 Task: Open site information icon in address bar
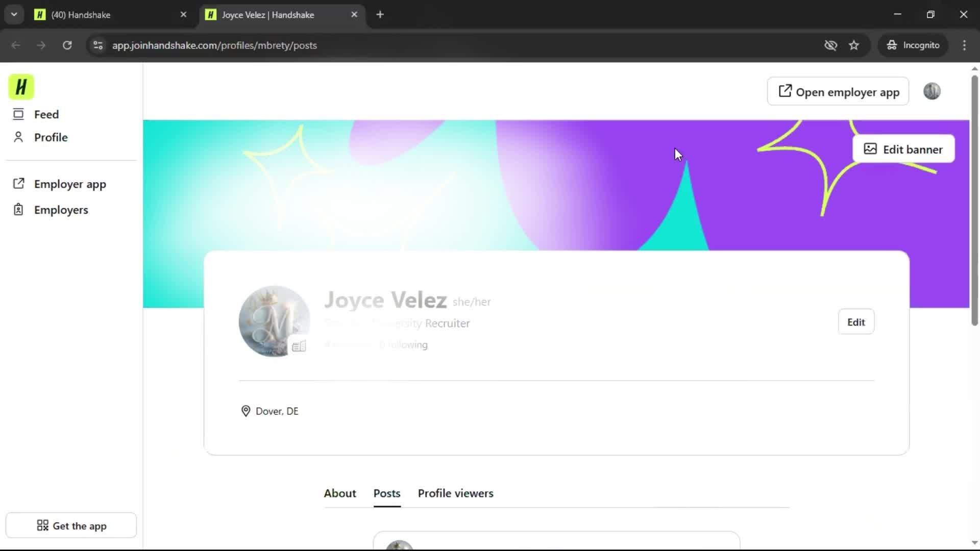(98, 45)
